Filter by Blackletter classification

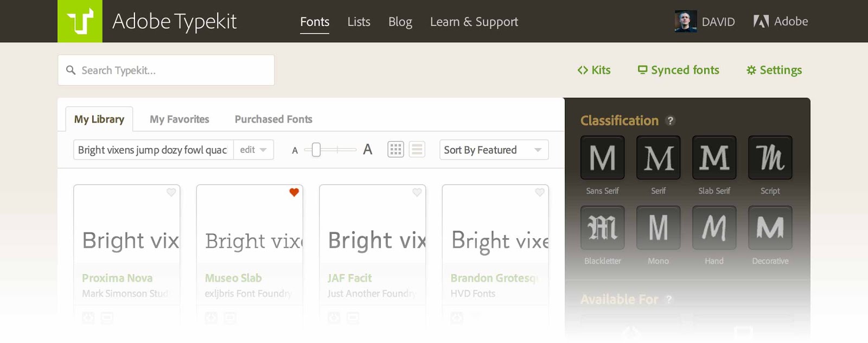click(x=602, y=227)
